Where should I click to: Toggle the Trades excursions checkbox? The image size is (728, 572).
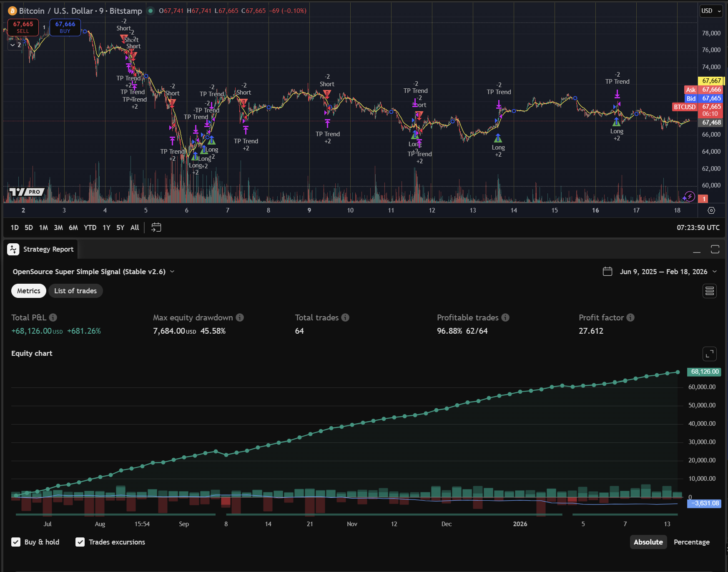point(80,542)
